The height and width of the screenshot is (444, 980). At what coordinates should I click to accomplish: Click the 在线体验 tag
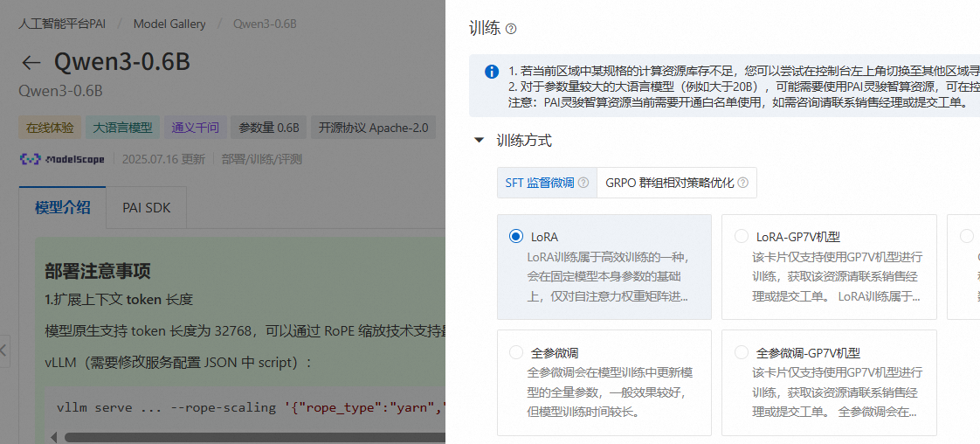click(50, 128)
